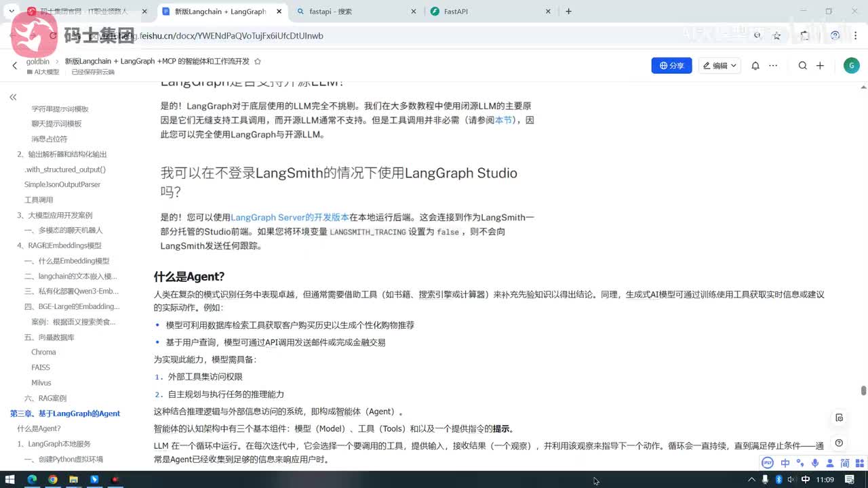Viewport: 868px width, 488px height.
Task: Open the browser tab search dropdown arrow
Action: (12, 12)
